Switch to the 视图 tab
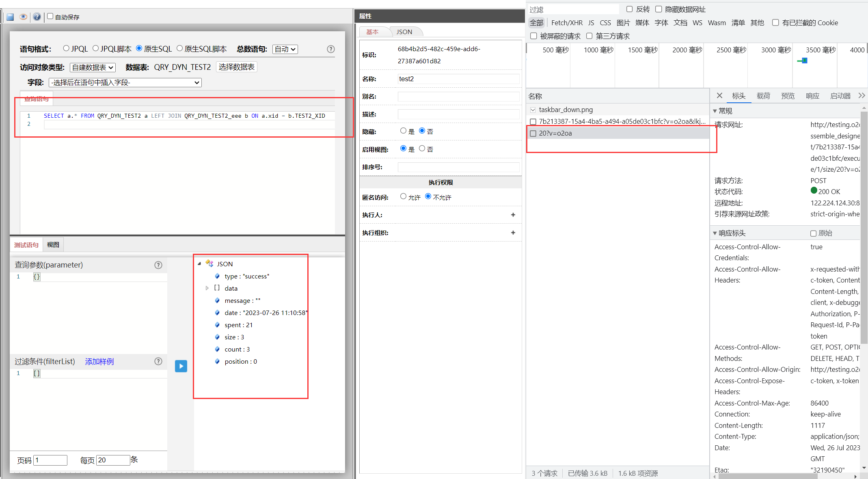 (x=53, y=245)
